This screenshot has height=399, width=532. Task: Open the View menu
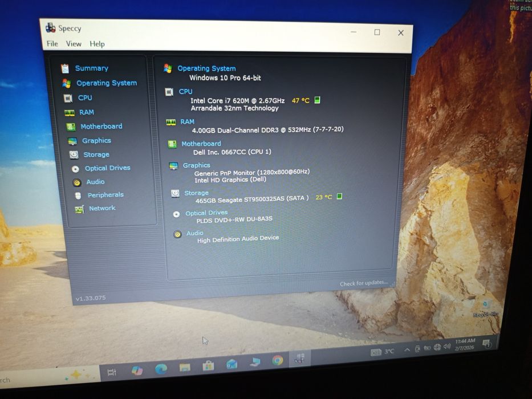click(x=74, y=44)
